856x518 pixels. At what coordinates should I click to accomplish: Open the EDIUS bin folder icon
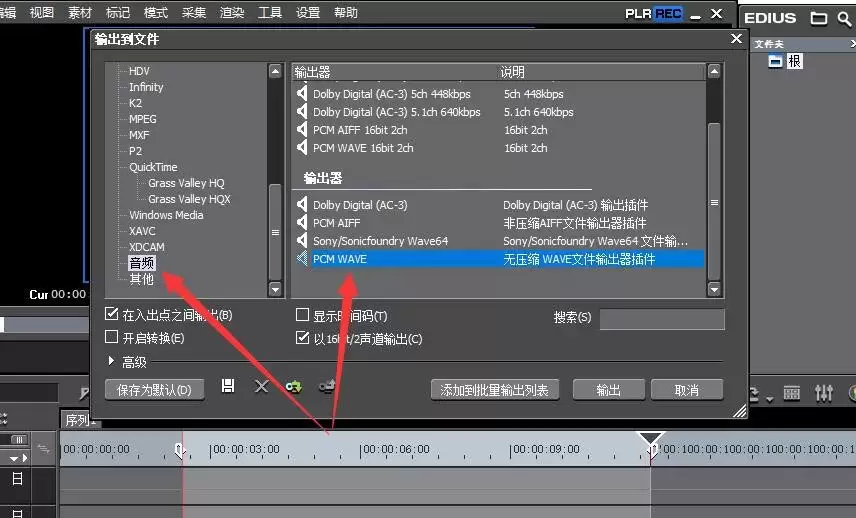click(x=818, y=19)
